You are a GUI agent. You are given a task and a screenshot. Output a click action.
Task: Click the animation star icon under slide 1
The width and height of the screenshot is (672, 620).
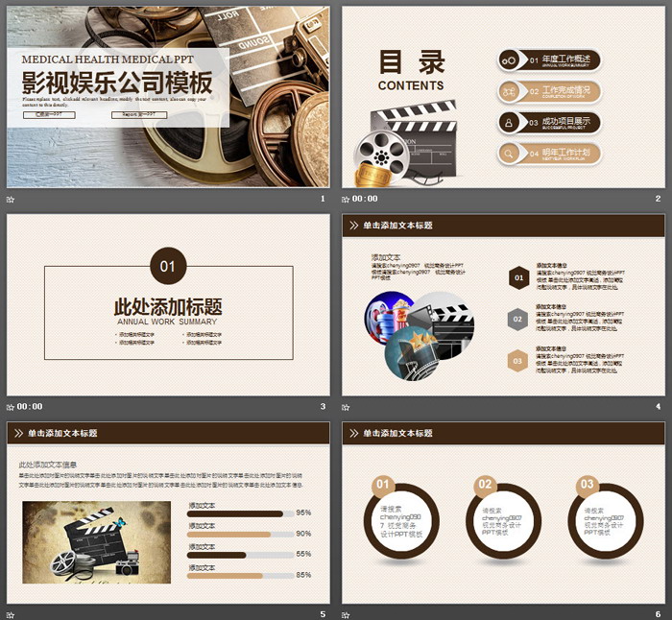click(11, 200)
